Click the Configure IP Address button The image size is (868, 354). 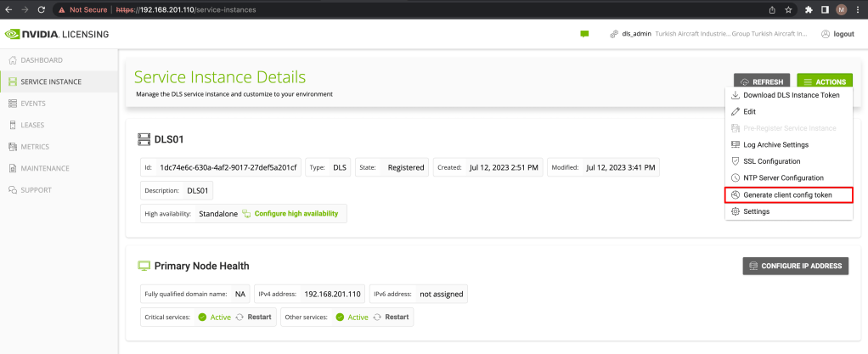coord(795,266)
